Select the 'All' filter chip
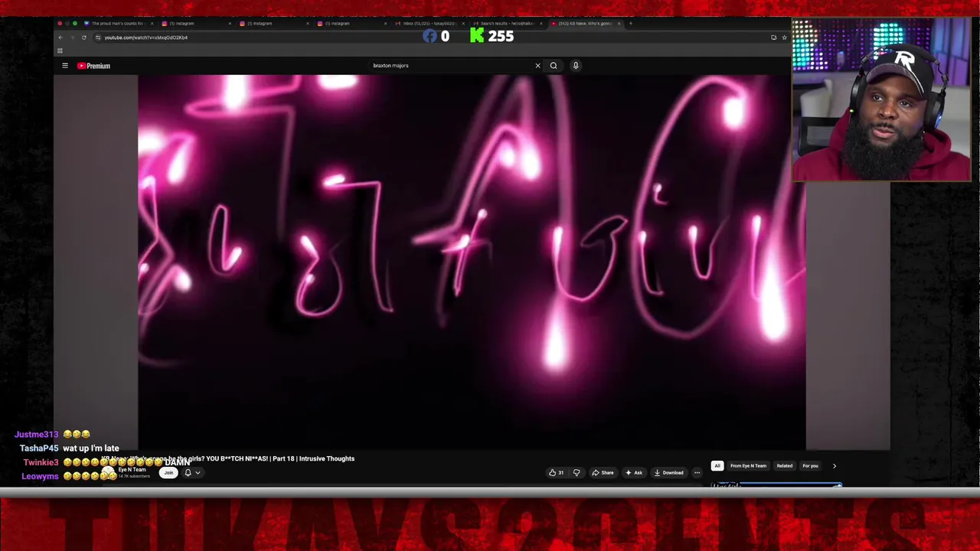980x551 pixels. [717, 465]
